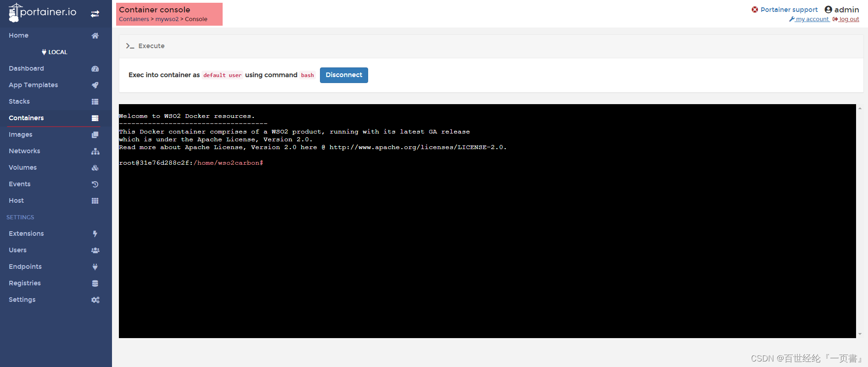Click the Endpoints plug icon
This screenshot has height=367, width=868.
click(95, 267)
